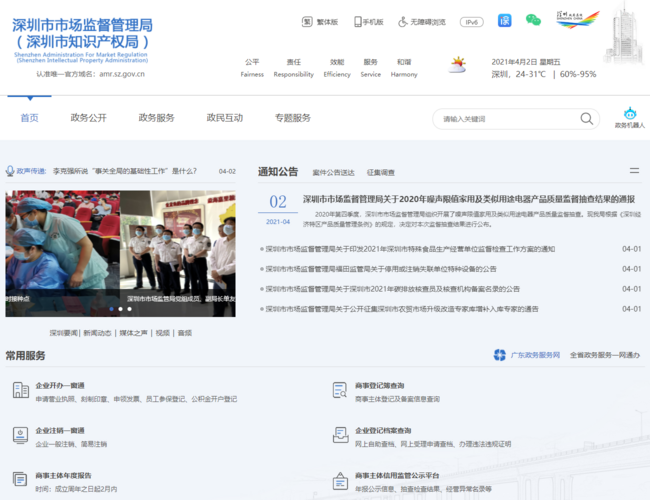Open the 深圳要闻 news category
This screenshot has height=500, width=650.
63,333
